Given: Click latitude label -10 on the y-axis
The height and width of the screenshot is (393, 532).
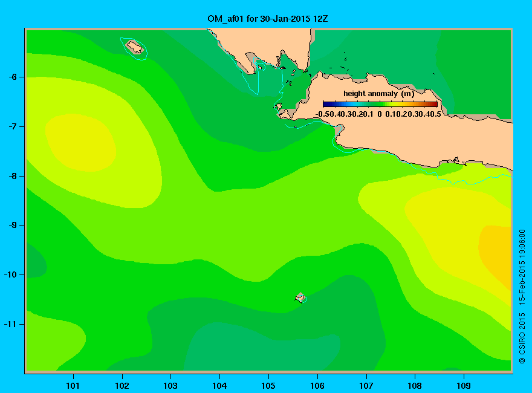Looking at the screenshot, I should pyautogui.click(x=10, y=275).
